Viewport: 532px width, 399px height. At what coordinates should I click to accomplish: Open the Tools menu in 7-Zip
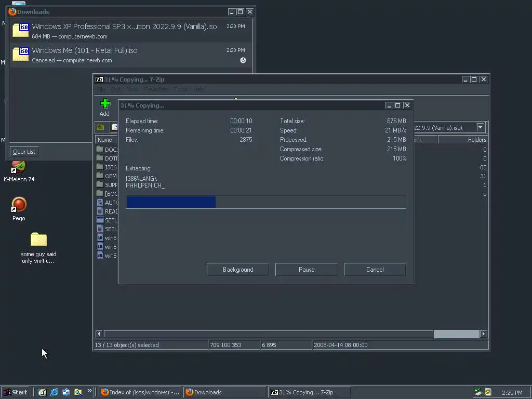(180, 89)
